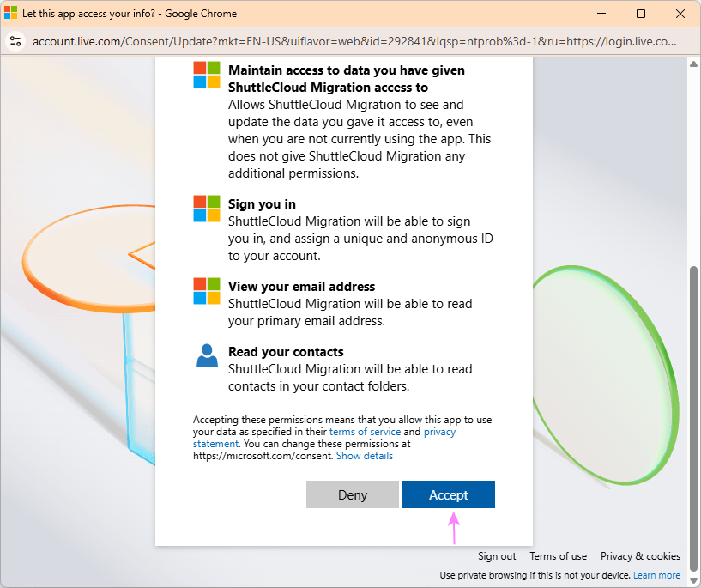Click the Microsoft logo beside Sign you in
Image resolution: width=701 pixels, height=588 pixels.
point(207,209)
